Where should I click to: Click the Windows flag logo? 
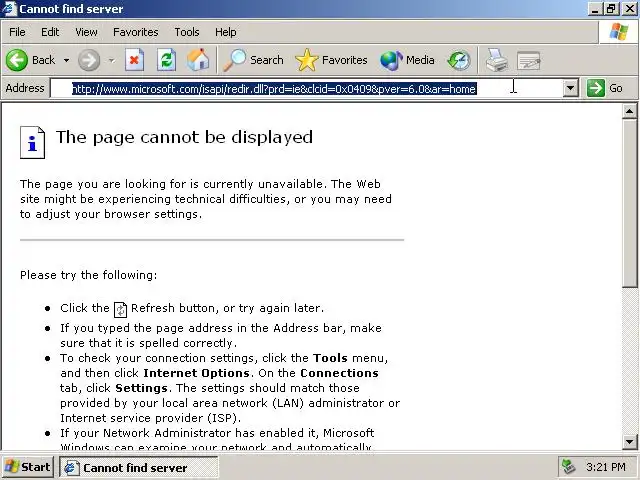tap(619, 32)
